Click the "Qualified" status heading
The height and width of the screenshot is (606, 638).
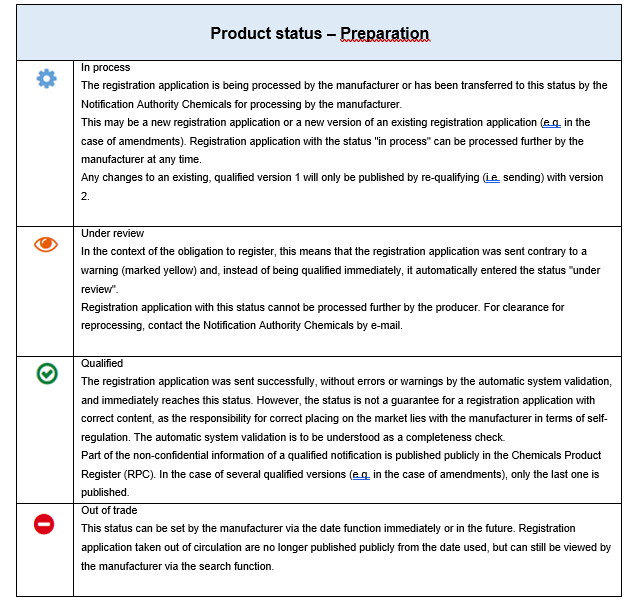(102, 363)
